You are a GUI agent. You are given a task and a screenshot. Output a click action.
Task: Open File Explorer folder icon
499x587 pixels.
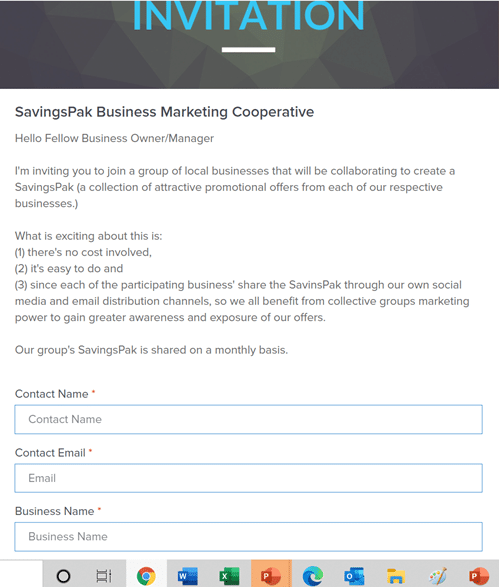tap(396, 576)
